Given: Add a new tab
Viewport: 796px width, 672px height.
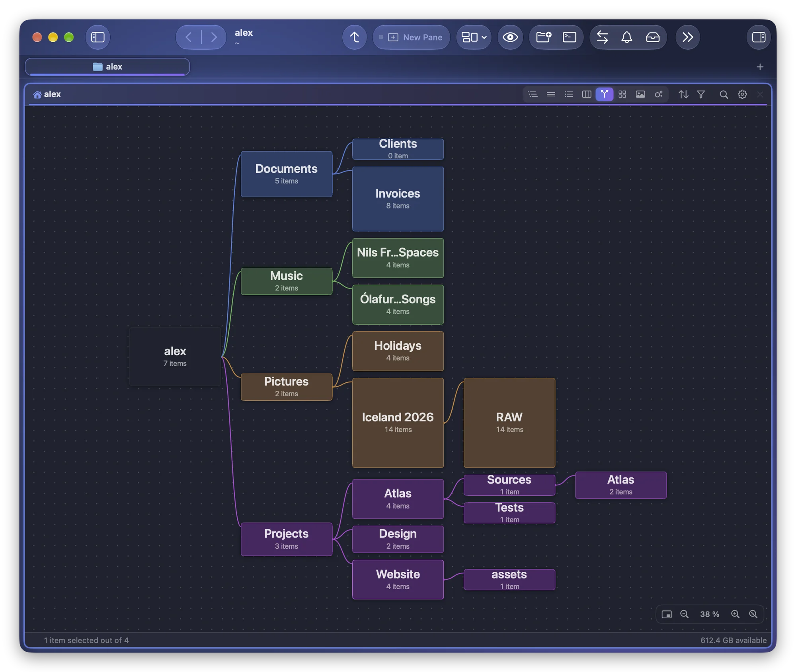Looking at the screenshot, I should (x=760, y=67).
